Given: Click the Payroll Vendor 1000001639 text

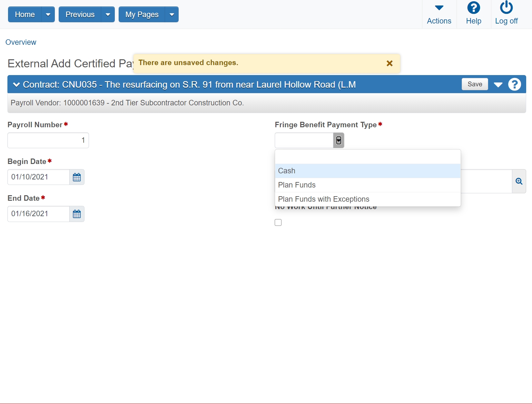Looking at the screenshot, I should [127, 103].
